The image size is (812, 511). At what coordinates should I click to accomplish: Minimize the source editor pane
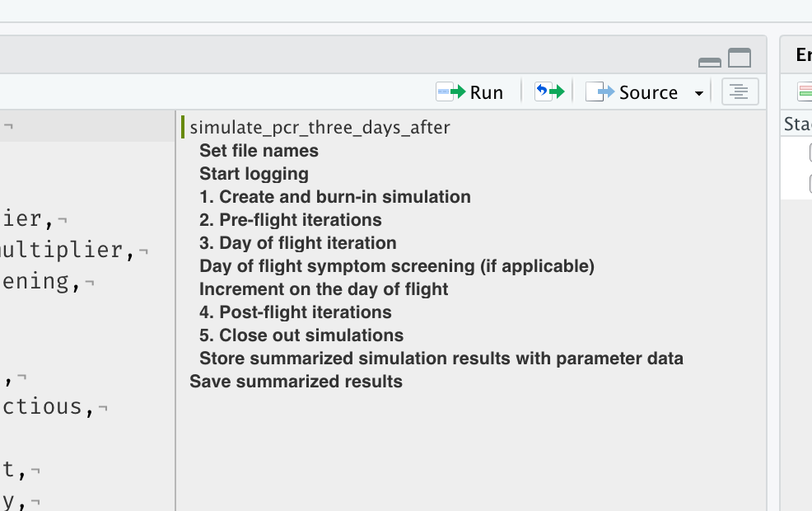pos(709,62)
